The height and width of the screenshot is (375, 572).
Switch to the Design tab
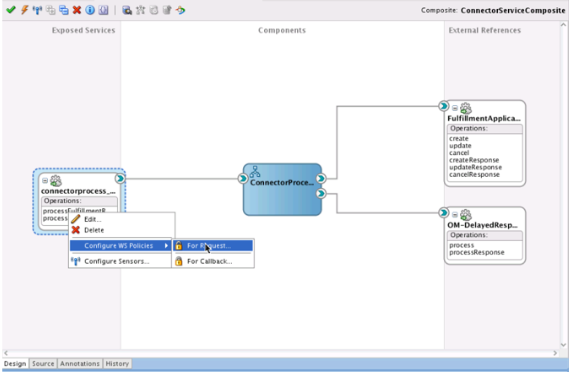point(15,364)
